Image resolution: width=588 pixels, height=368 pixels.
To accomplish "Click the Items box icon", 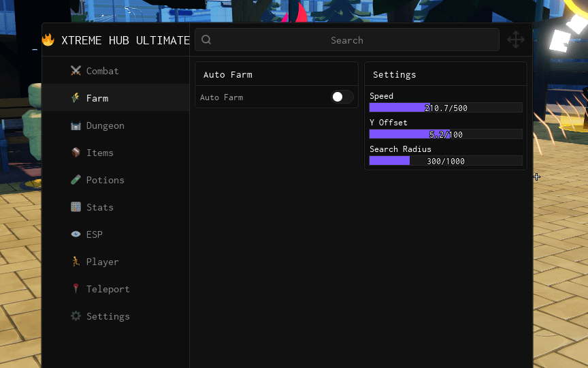I will pyautogui.click(x=76, y=153).
